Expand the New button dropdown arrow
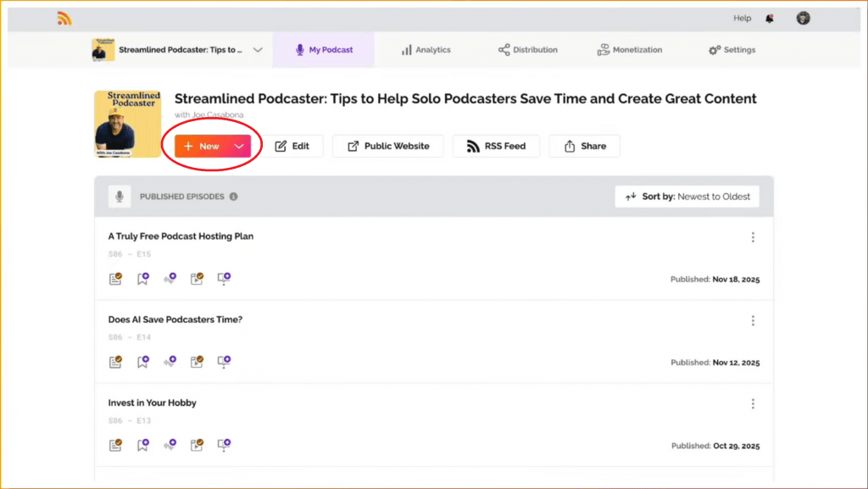This screenshot has width=868, height=489. pos(238,145)
